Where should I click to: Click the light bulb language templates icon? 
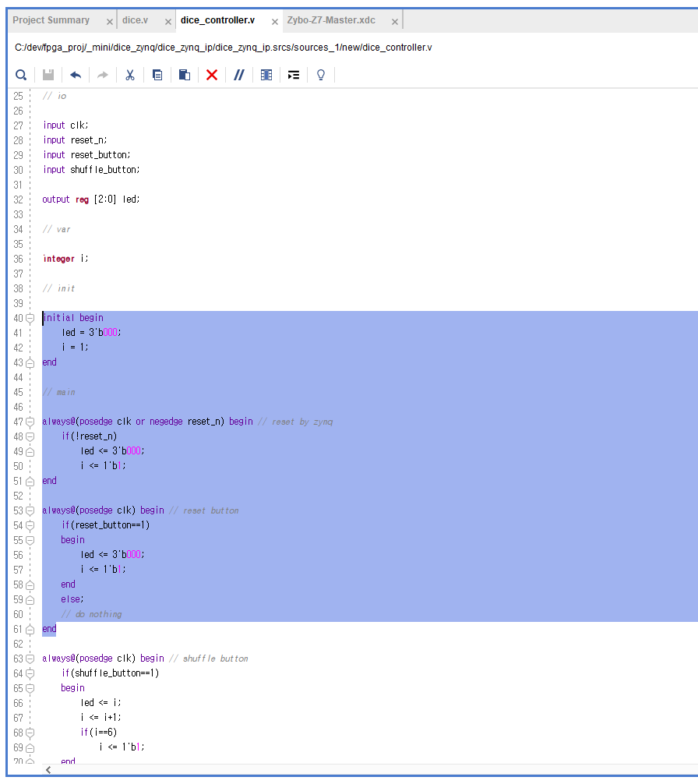[x=321, y=75]
